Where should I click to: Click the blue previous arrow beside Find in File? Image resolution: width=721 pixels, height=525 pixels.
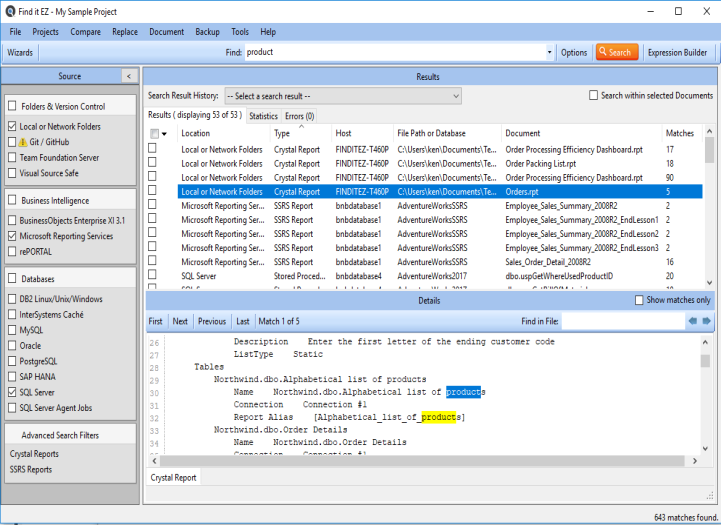(x=692, y=321)
